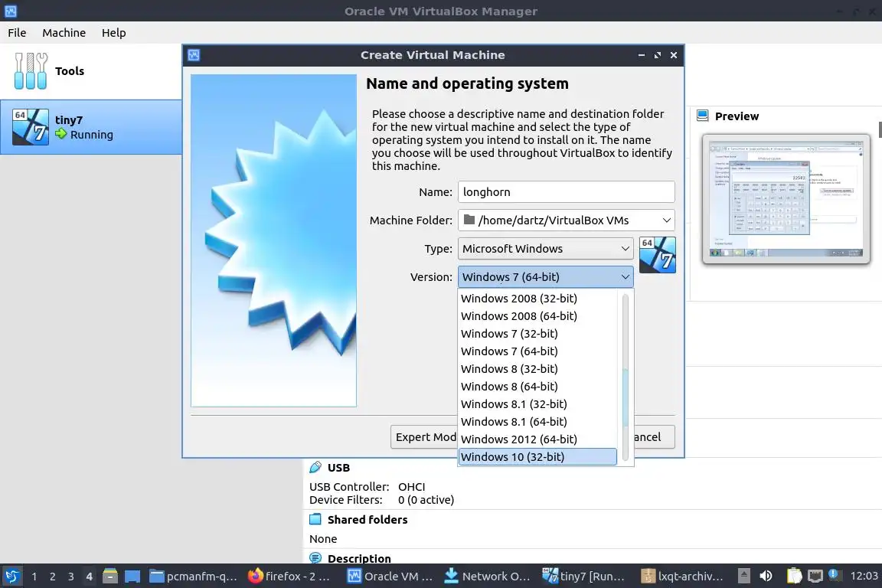Open the file manager quick-launch icon in taskbar
This screenshot has height=588, width=882.
click(x=110, y=577)
